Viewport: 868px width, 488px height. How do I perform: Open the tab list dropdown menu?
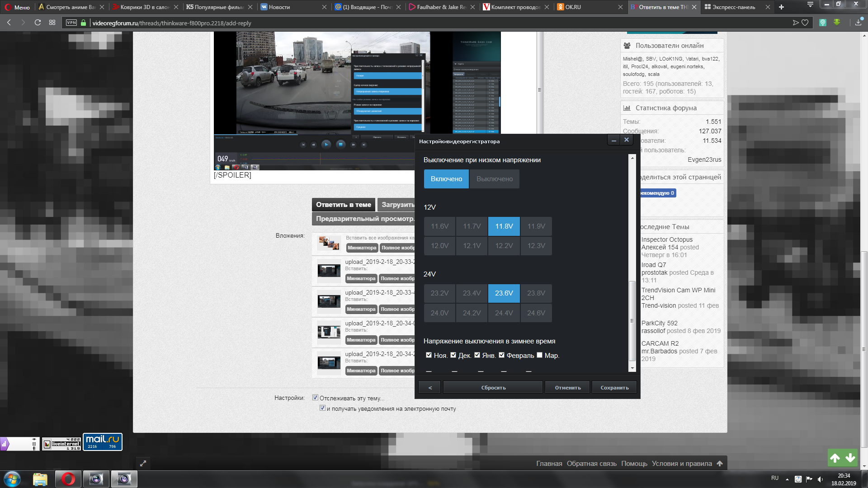point(810,5)
